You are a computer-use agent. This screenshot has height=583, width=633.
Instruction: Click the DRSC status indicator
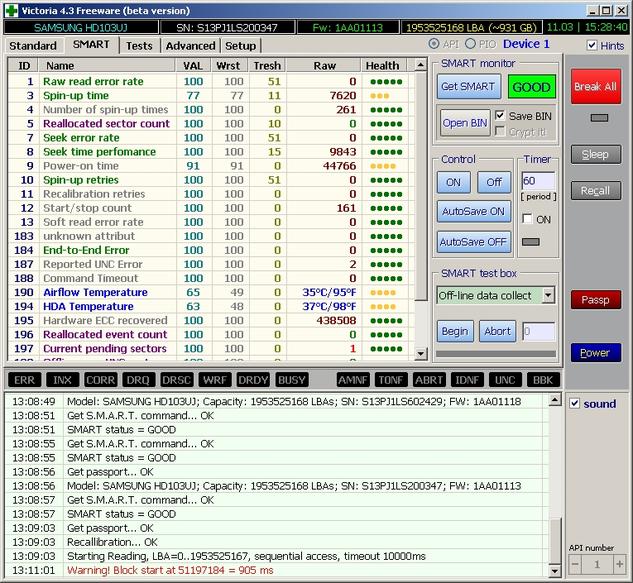pos(176,380)
